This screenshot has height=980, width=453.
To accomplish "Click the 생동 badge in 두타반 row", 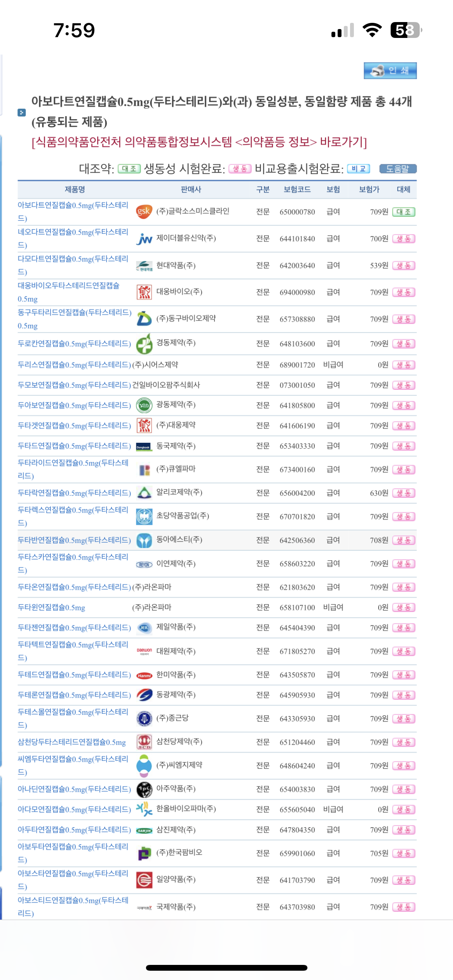I will pyautogui.click(x=404, y=540).
